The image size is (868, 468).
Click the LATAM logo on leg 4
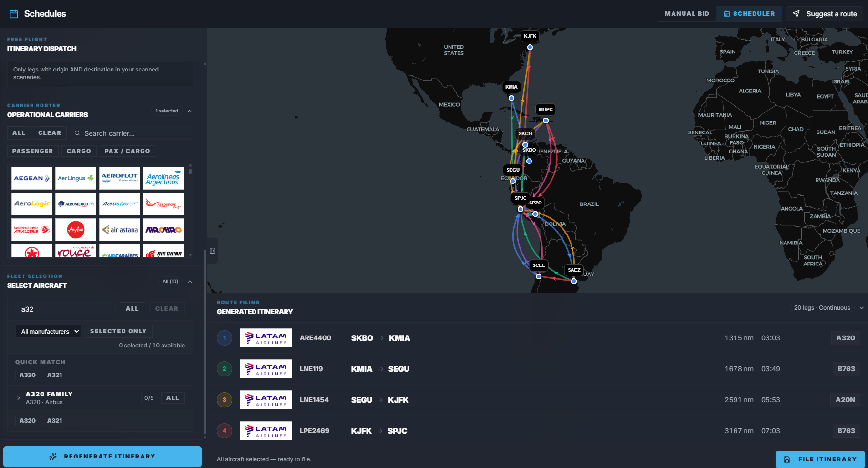pyautogui.click(x=266, y=431)
